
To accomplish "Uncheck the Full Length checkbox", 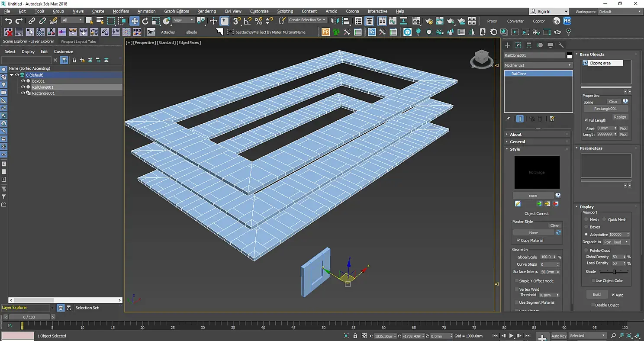I will [586, 120].
